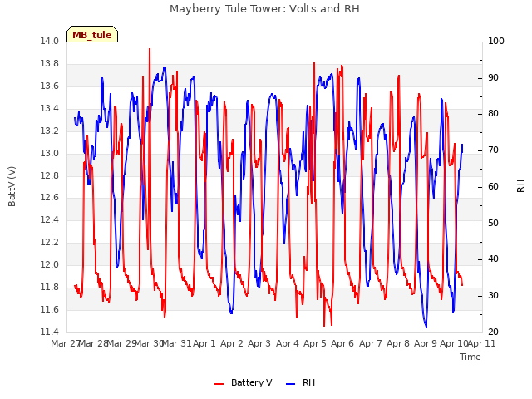Click the 13.2 voltage tick label

tap(49, 131)
